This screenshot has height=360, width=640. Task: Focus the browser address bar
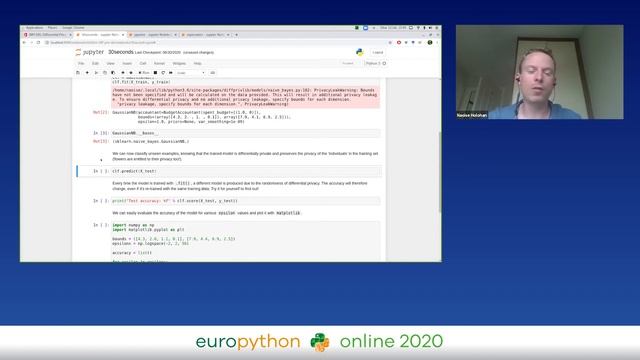216,42
